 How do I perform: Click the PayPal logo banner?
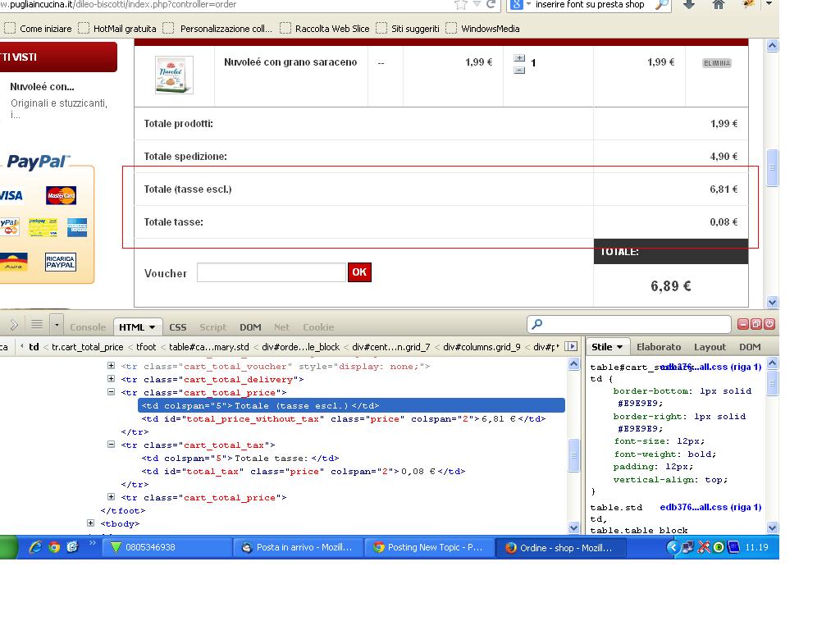pyautogui.click(x=39, y=162)
